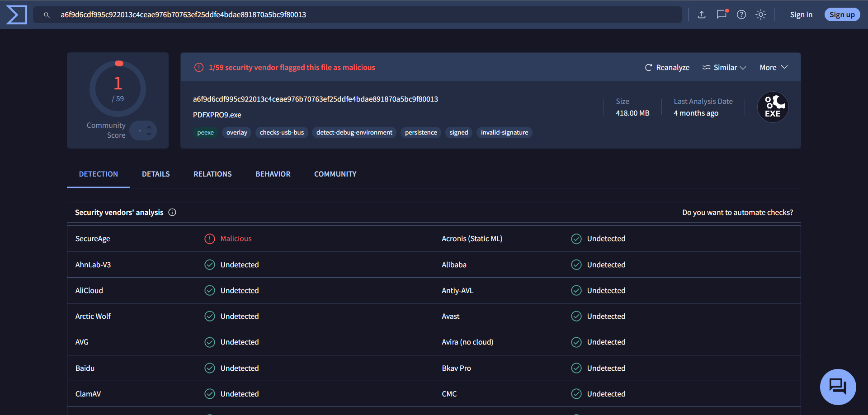Click the EXE file type icon
The image size is (868, 415).
(x=773, y=107)
